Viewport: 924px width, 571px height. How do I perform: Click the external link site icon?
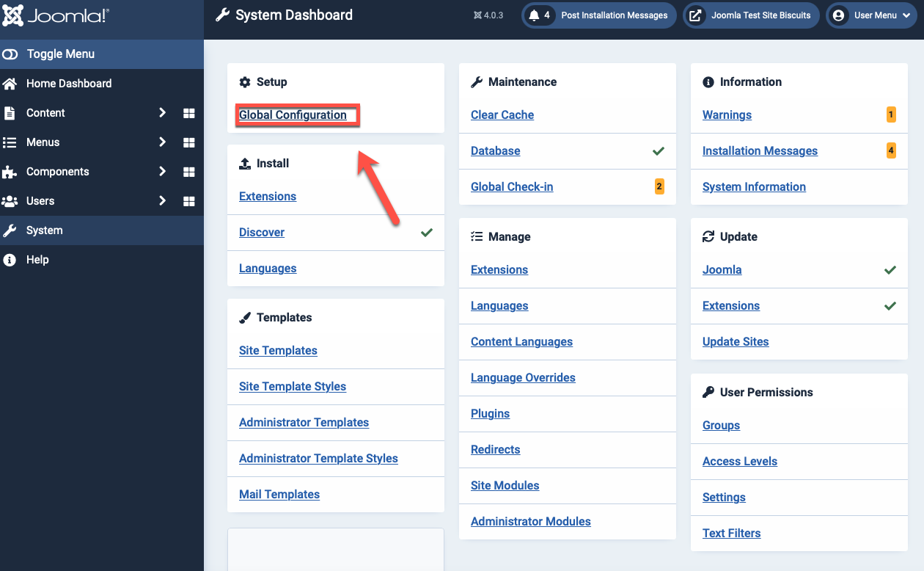coord(695,15)
